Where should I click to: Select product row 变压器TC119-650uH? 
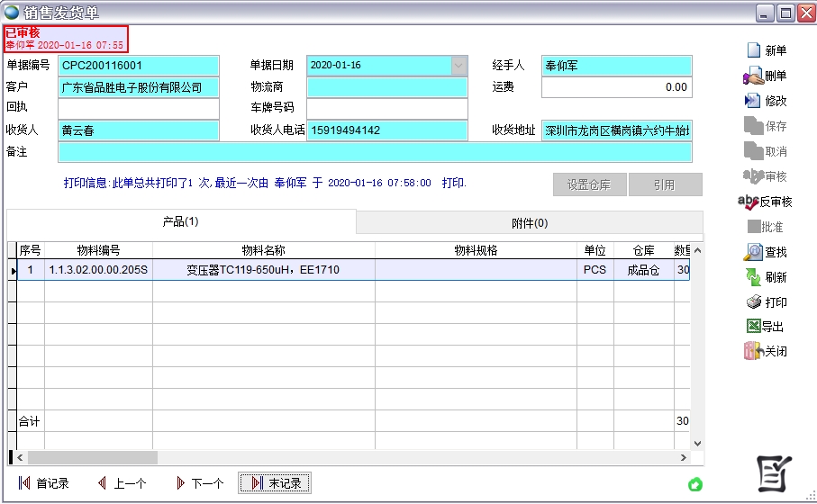tap(263, 270)
